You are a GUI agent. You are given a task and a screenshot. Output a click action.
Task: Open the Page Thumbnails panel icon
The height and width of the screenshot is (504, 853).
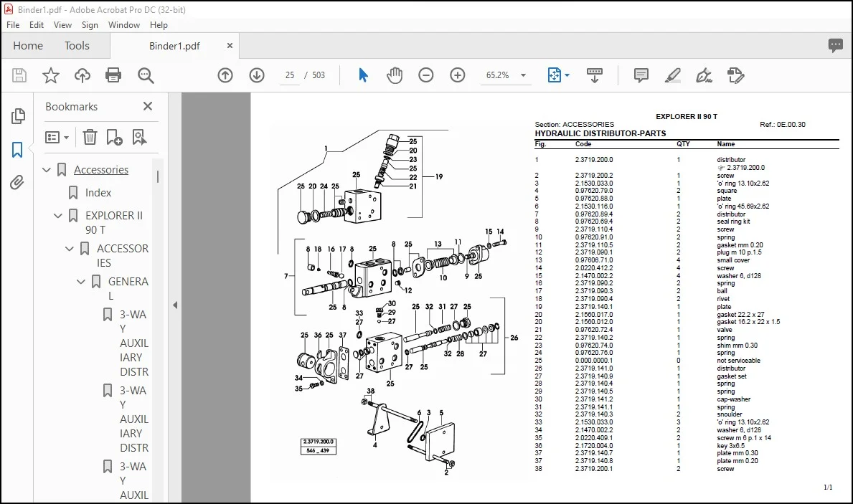click(18, 116)
